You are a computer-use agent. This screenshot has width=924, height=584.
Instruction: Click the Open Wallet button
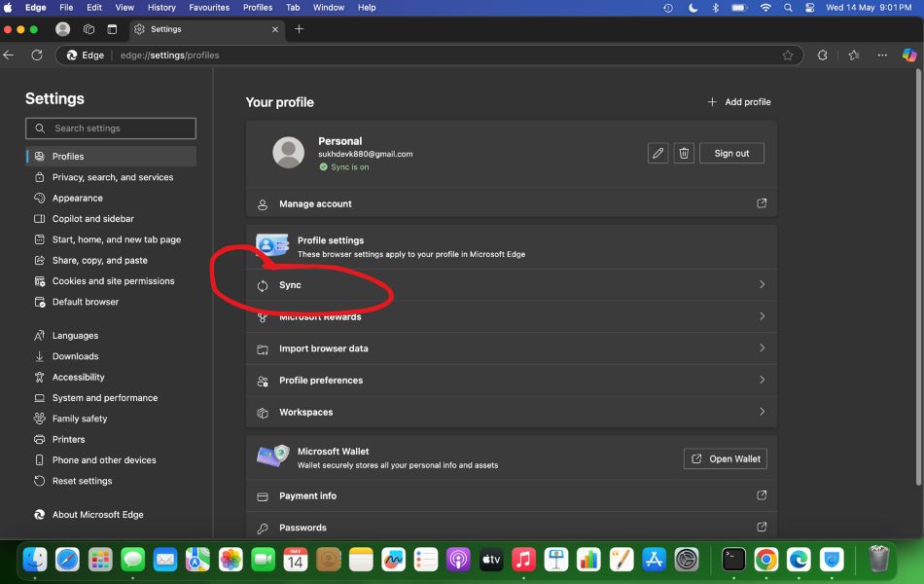726,459
